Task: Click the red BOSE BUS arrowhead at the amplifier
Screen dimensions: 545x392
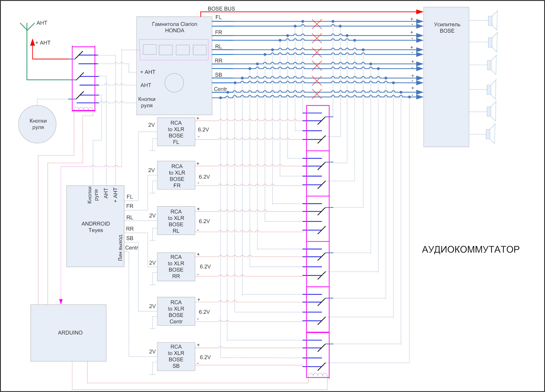Action: tap(420, 12)
